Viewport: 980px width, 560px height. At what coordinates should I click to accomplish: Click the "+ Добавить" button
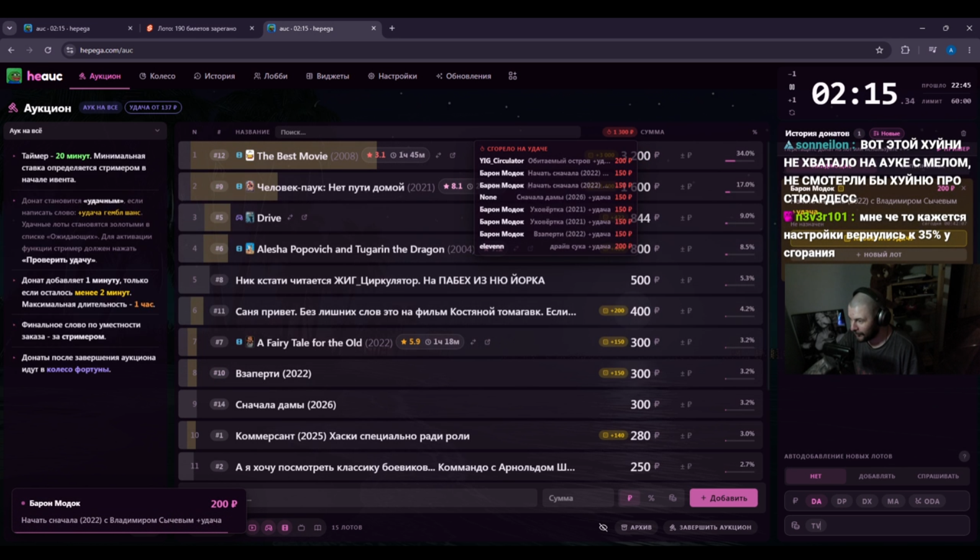[723, 498]
